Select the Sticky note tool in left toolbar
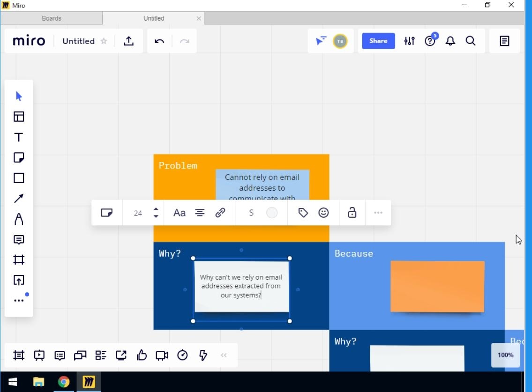This screenshot has width=532, height=392. click(19, 157)
